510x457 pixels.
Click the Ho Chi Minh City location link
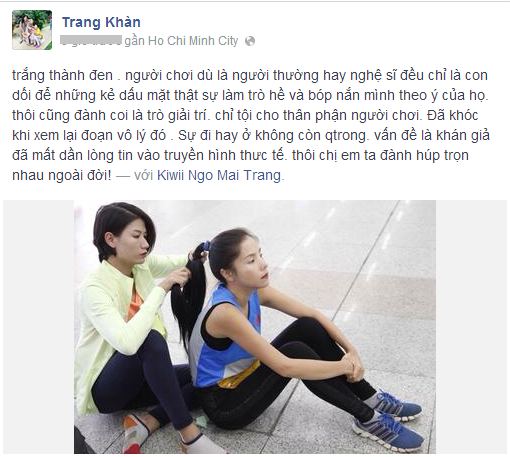tap(193, 41)
